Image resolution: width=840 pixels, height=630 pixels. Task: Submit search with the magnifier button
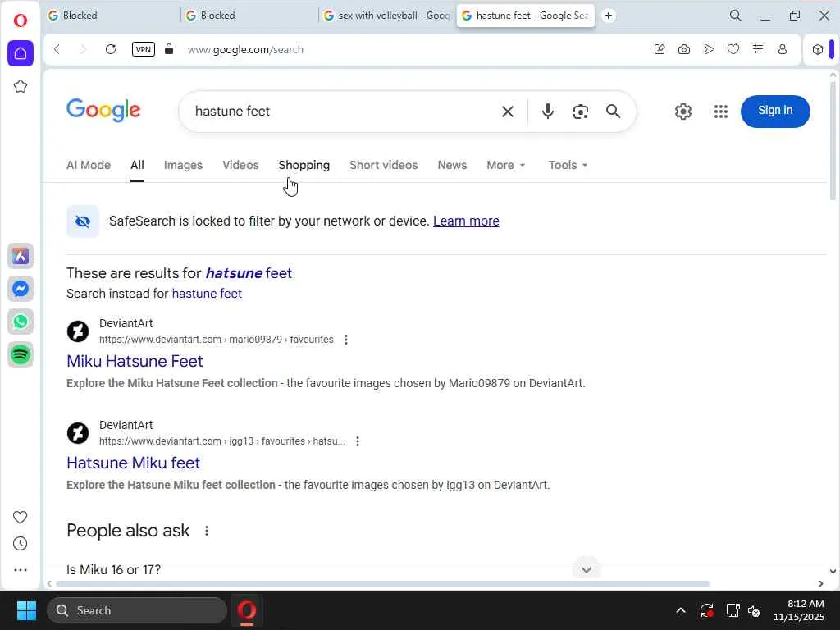(614, 112)
